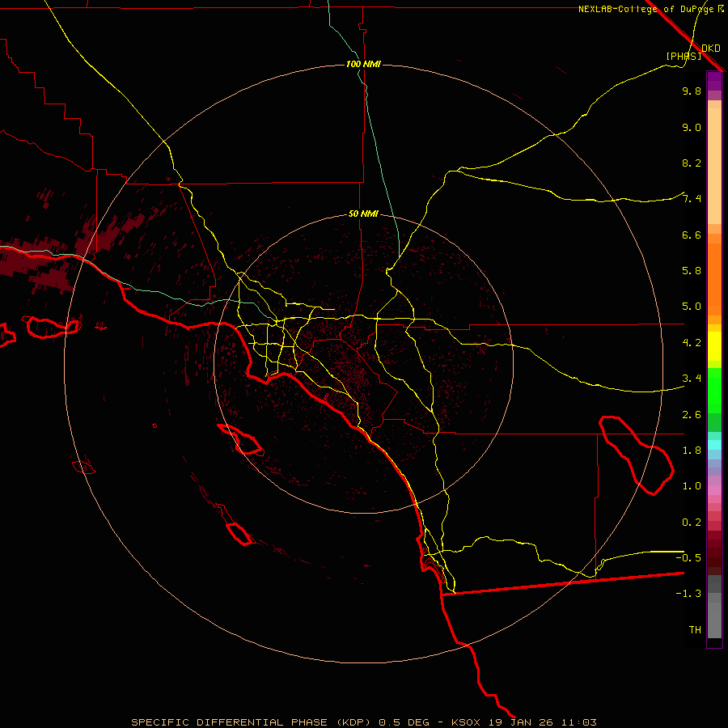
Task: Click the San Clemente Island outline
Action: point(239,533)
